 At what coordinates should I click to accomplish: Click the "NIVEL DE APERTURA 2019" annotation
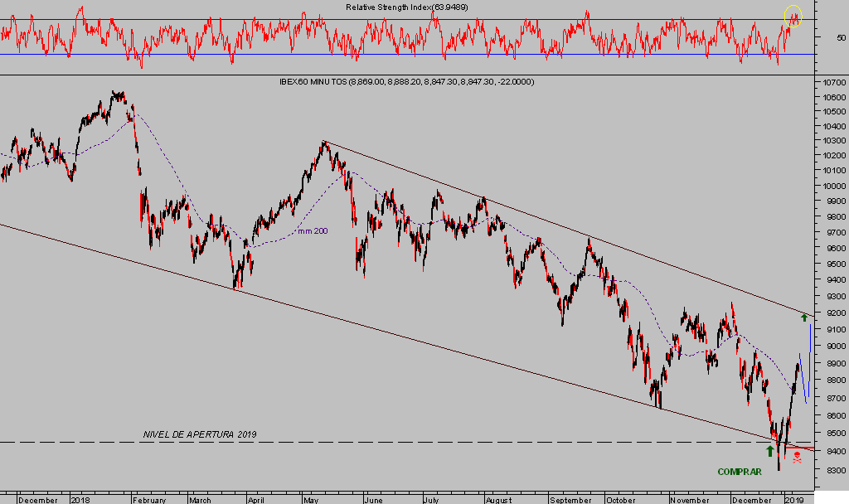pos(200,434)
